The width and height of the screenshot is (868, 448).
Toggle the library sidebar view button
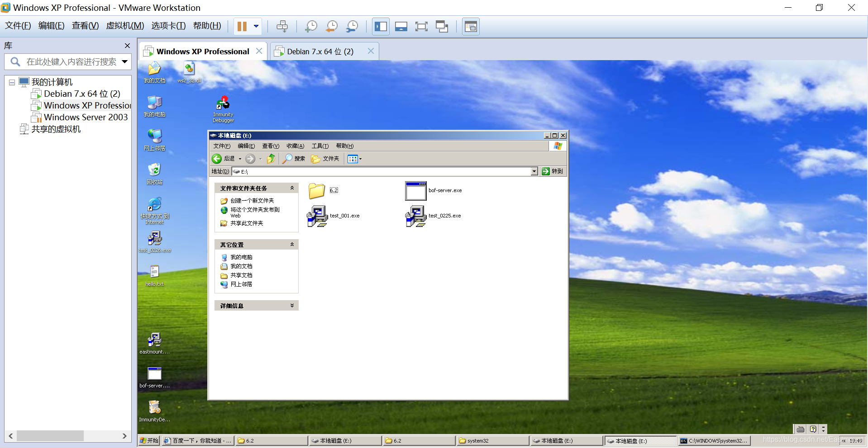381,26
